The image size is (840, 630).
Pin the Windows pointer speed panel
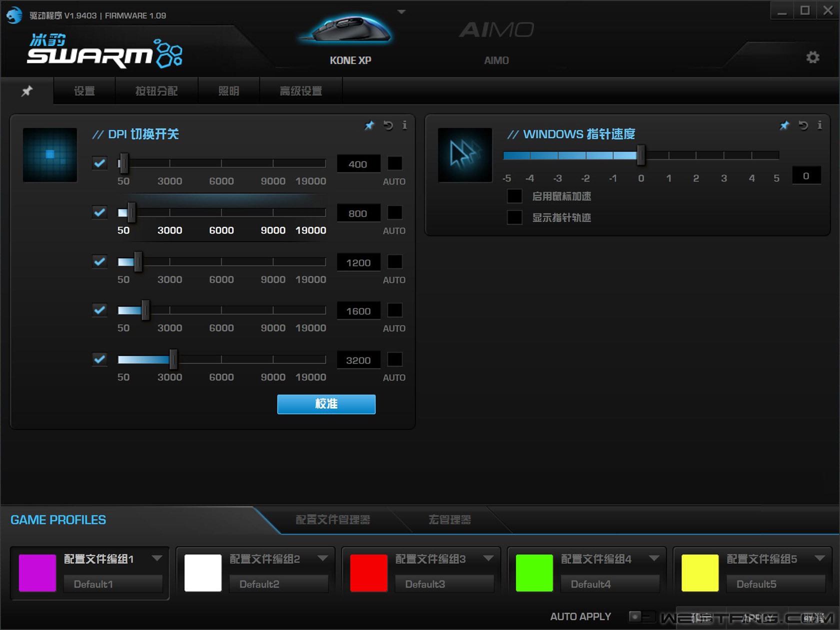(784, 125)
